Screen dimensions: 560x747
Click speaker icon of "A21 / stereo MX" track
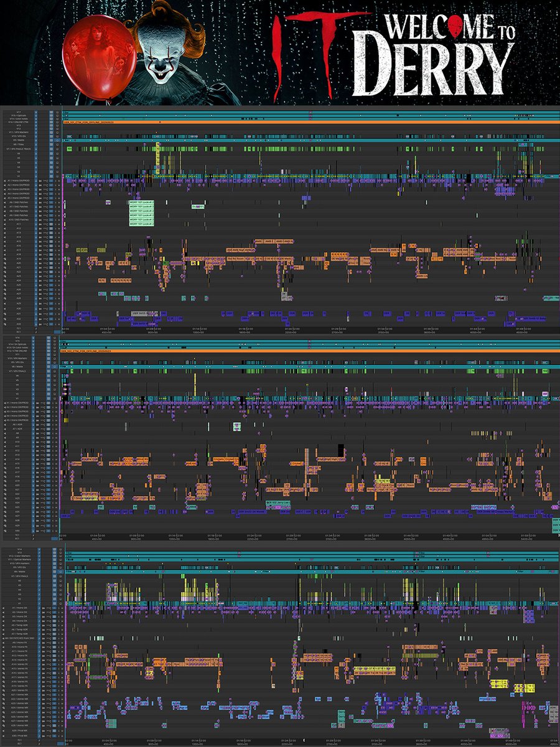3,695
